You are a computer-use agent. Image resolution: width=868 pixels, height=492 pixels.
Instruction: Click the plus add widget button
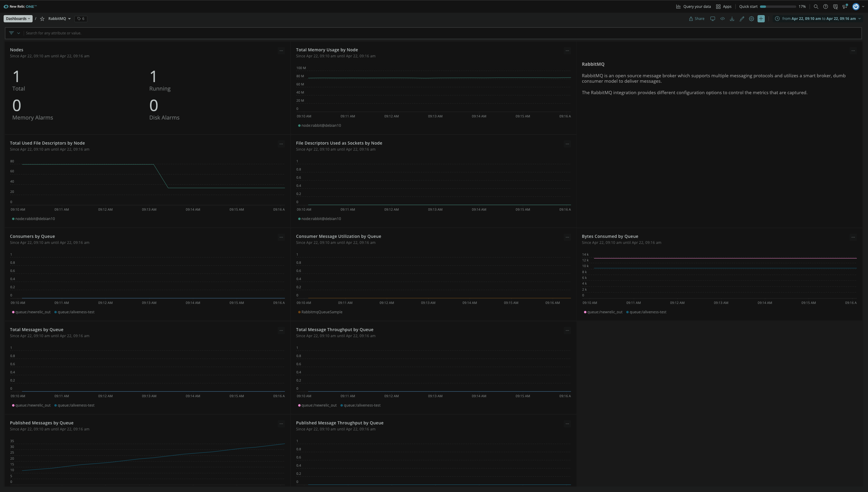(x=761, y=19)
